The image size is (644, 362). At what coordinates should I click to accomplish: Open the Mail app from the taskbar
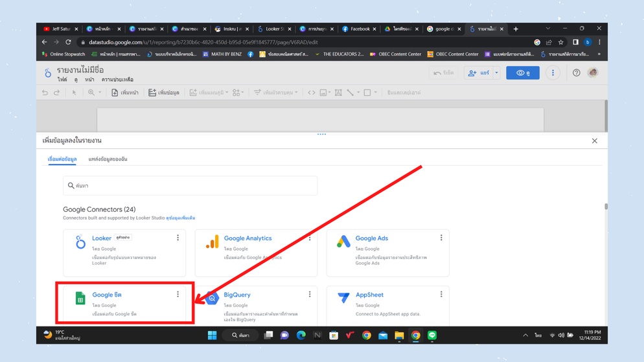click(x=383, y=335)
